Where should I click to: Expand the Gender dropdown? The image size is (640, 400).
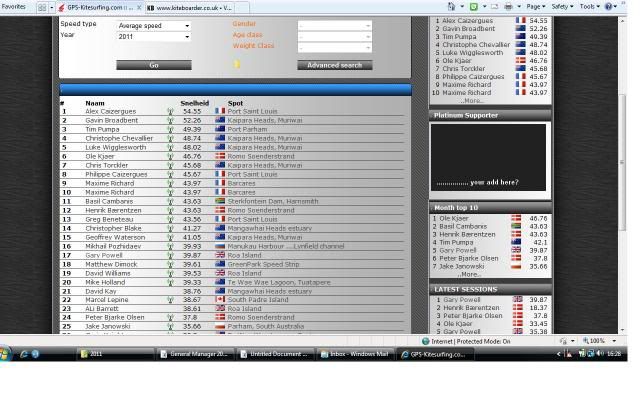tap(334, 25)
